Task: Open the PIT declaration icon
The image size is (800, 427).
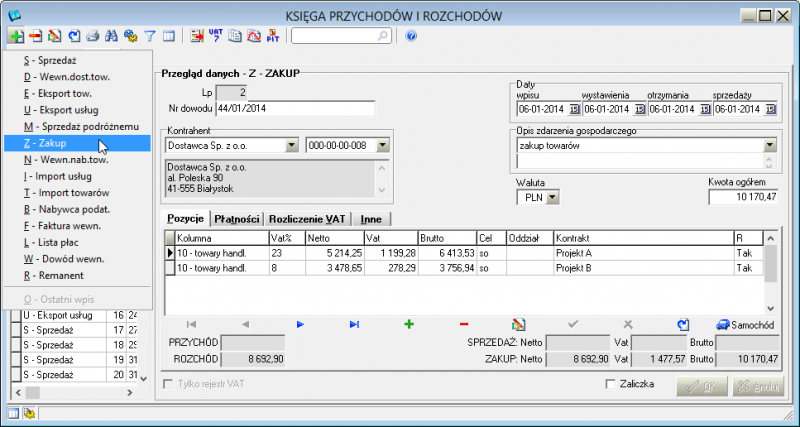Action: click(273, 36)
